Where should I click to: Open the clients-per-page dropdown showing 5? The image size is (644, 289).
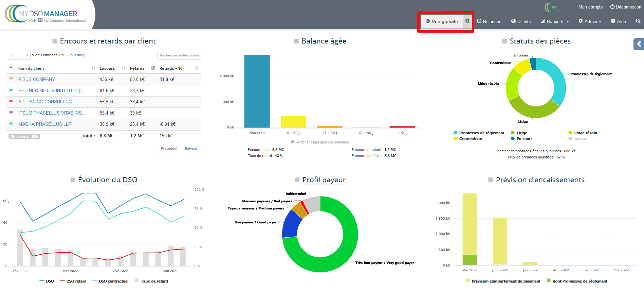(19, 55)
